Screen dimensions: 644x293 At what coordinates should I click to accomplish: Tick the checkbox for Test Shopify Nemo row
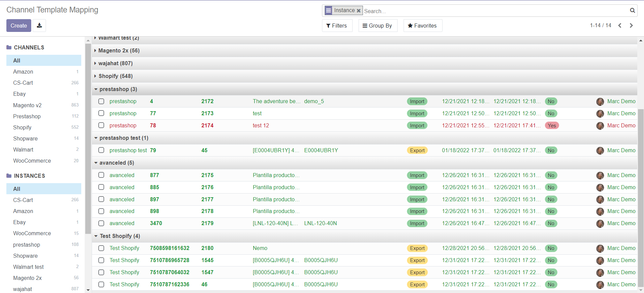click(101, 248)
